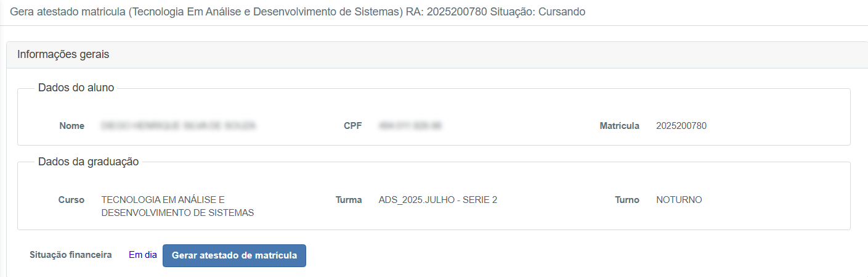Click the CPF field label
This screenshot has height=277, width=868.
click(352, 126)
